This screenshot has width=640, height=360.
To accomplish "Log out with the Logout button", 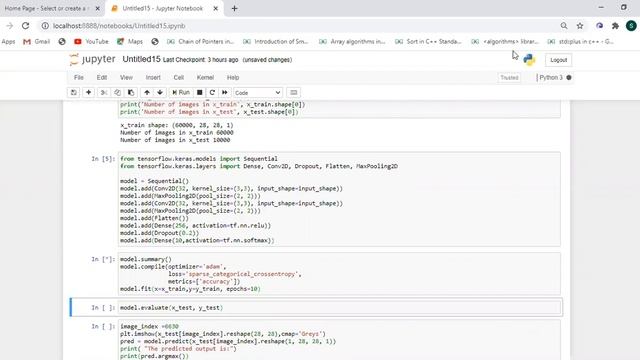I will point(558,60).
